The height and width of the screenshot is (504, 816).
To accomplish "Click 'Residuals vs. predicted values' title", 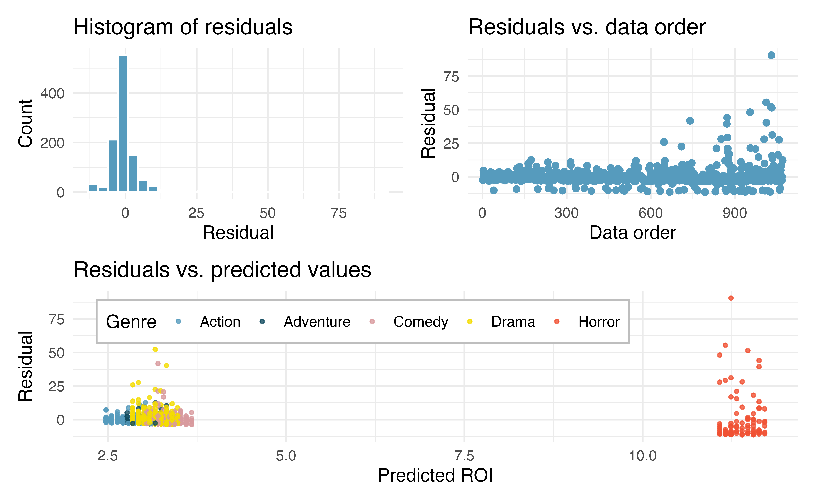I will point(222,270).
